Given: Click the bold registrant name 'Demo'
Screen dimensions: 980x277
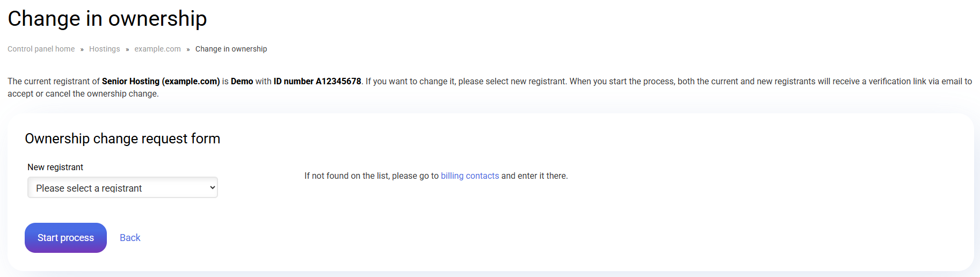Looking at the screenshot, I should click(x=242, y=82).
